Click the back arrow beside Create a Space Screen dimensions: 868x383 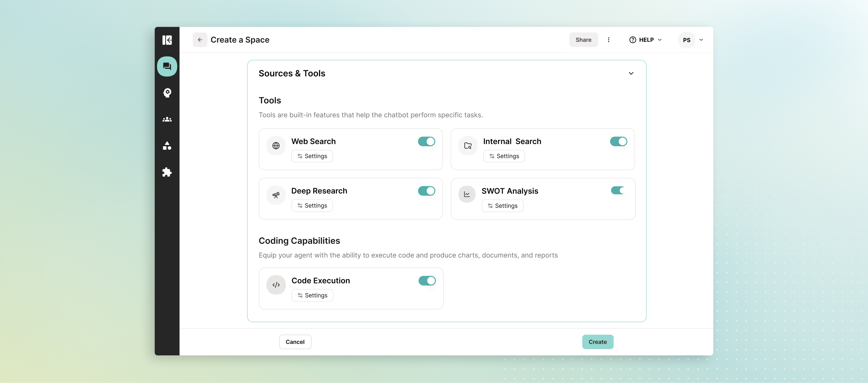(x=200, y=40)
